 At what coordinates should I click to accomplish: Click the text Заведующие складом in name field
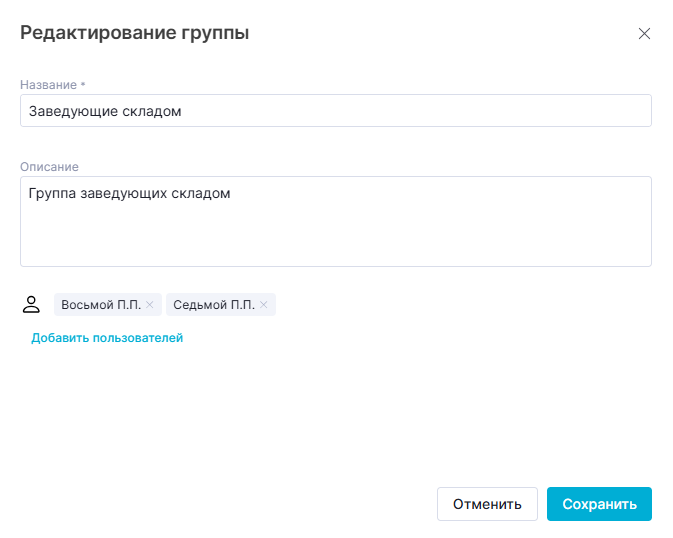(x=105, y=111)
